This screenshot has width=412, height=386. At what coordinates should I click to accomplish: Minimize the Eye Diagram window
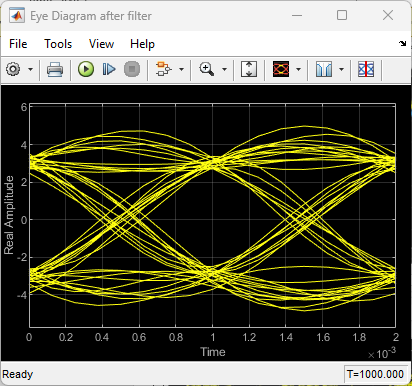pos(297,15)
